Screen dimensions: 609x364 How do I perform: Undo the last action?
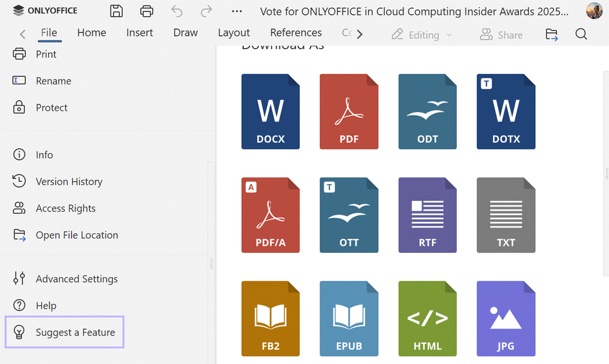tap(177, 11)
